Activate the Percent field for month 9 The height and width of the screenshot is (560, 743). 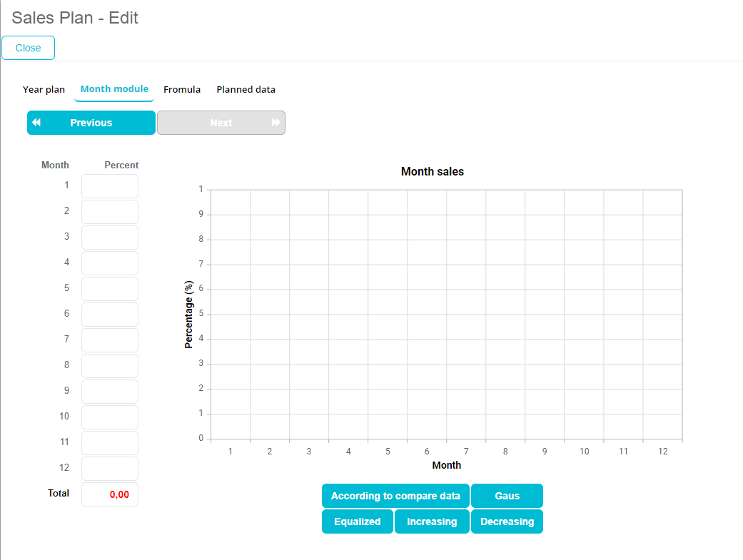[x=110, y=392]
